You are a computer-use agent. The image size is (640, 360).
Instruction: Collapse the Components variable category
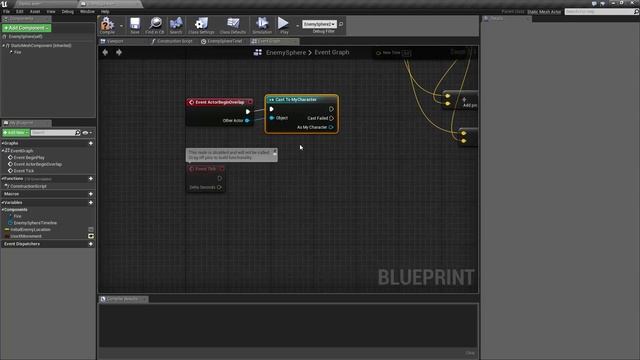pyautogui.click(x=3, y=210)
